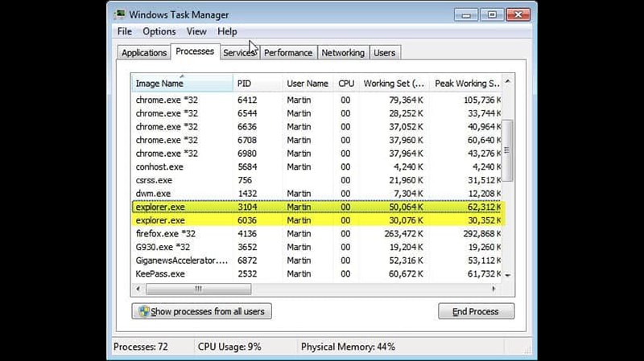Switch to the Applications tab

coord(143,53)
